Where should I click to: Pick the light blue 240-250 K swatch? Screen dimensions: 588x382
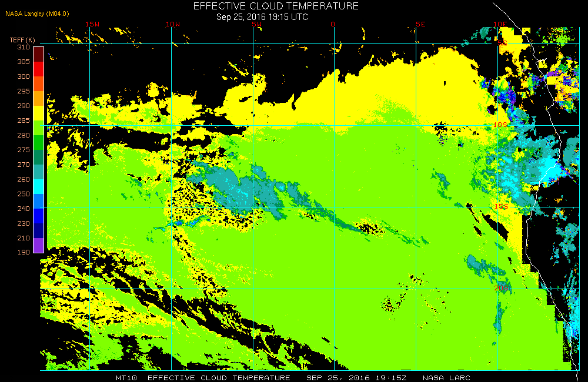[x=39, y=201]
